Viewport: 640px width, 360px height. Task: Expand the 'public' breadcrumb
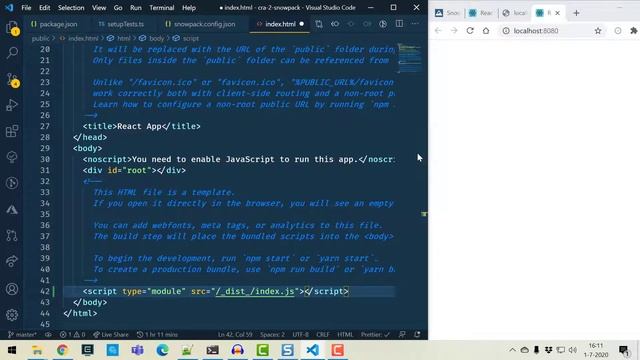(40, 38)
